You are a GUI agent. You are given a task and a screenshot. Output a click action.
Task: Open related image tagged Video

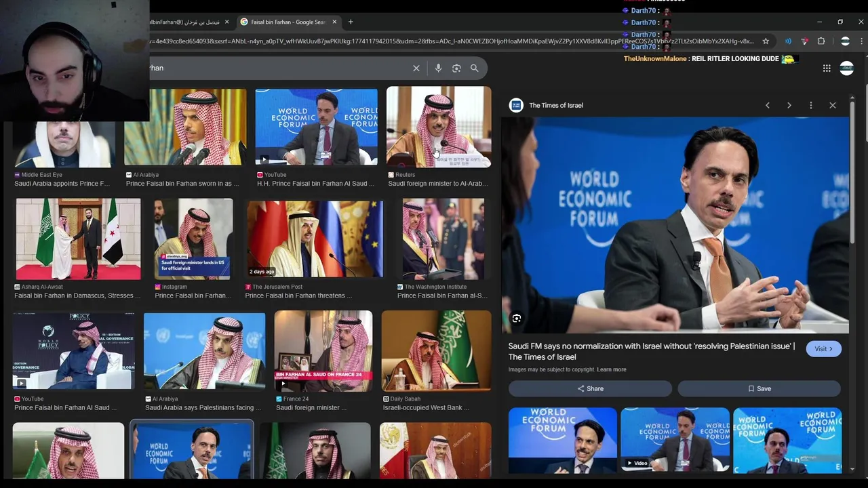[x=675, y=439]
